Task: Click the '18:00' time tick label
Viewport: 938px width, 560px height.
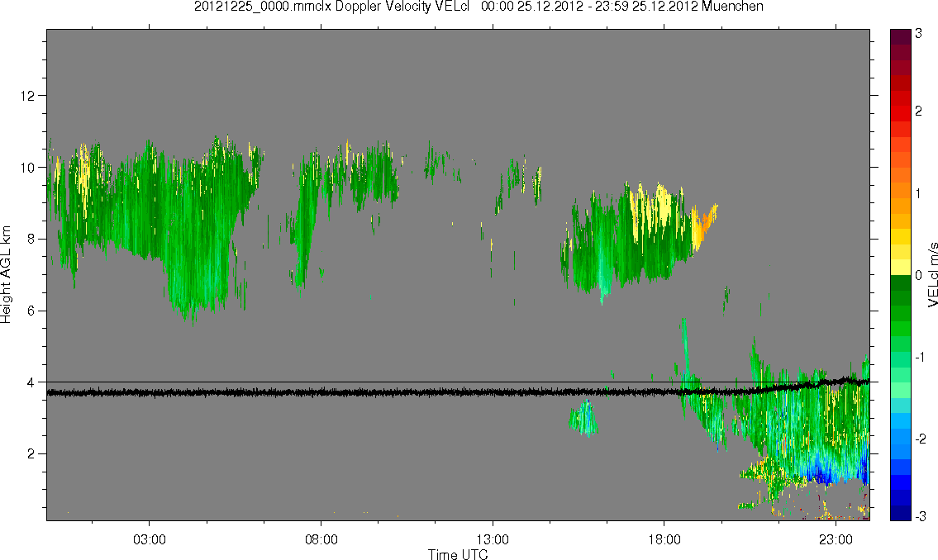Action: coord(664,539)
